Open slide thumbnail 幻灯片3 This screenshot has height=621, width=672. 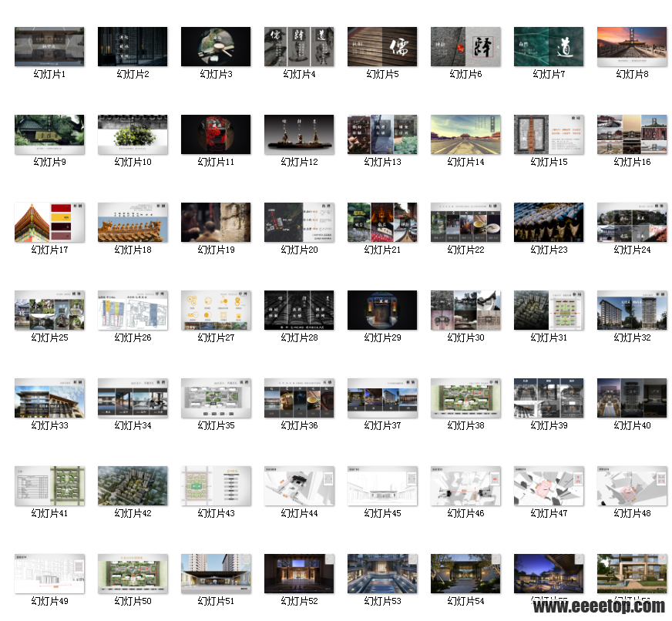click(216, 47)
